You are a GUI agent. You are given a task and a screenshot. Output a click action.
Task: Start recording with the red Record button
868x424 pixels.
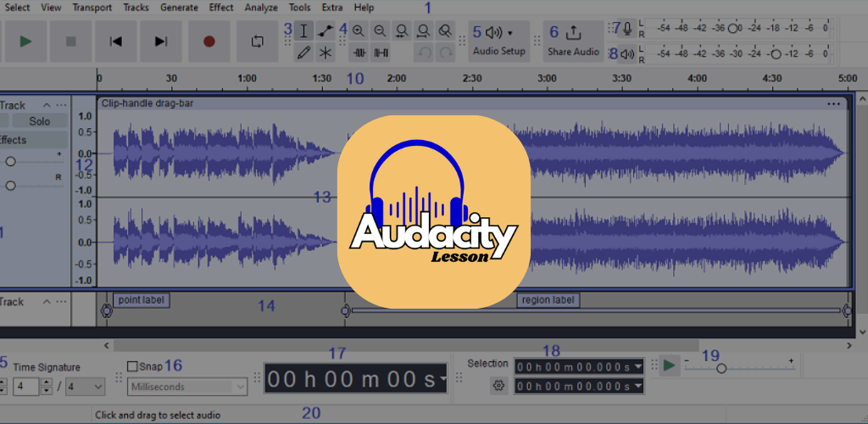[x=209, y=42]
